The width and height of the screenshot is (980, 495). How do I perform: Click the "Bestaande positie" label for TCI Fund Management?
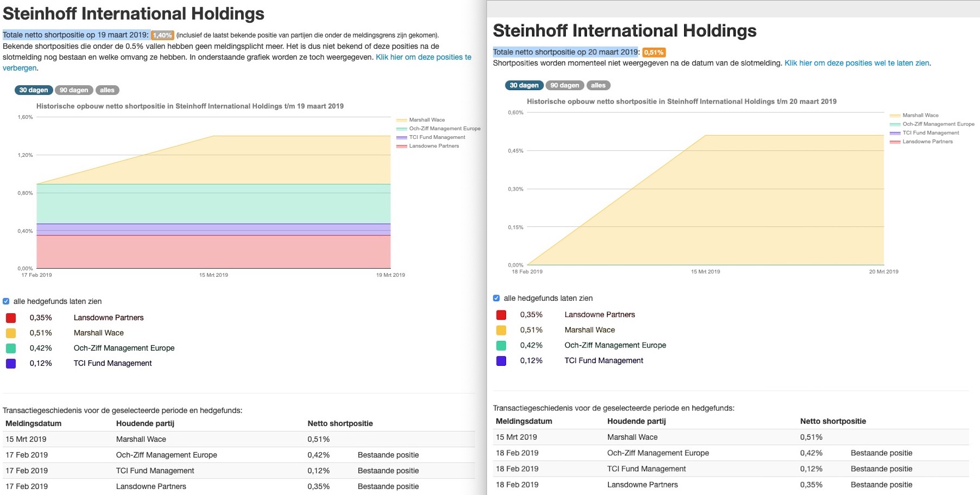(x=388, y=470)
